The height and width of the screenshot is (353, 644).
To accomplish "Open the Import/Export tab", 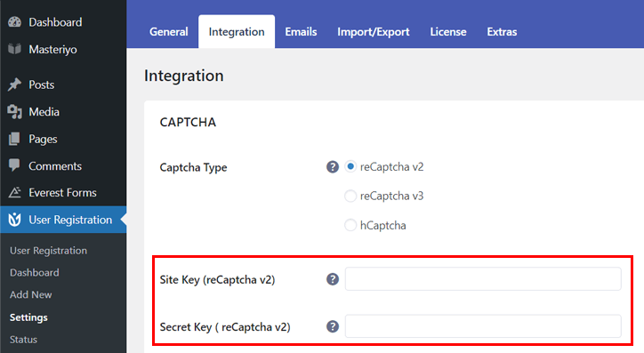I will click(x=374, y=32).
